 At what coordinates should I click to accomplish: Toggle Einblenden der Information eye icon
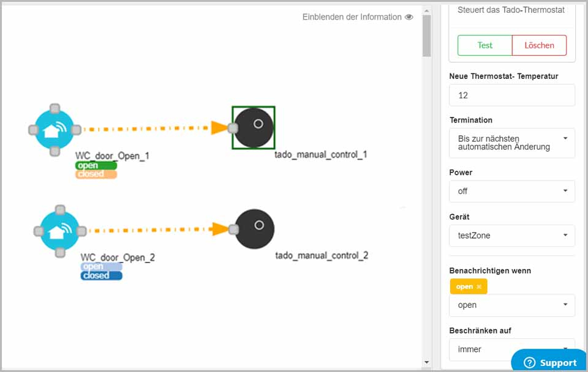[x=409, y=17]
